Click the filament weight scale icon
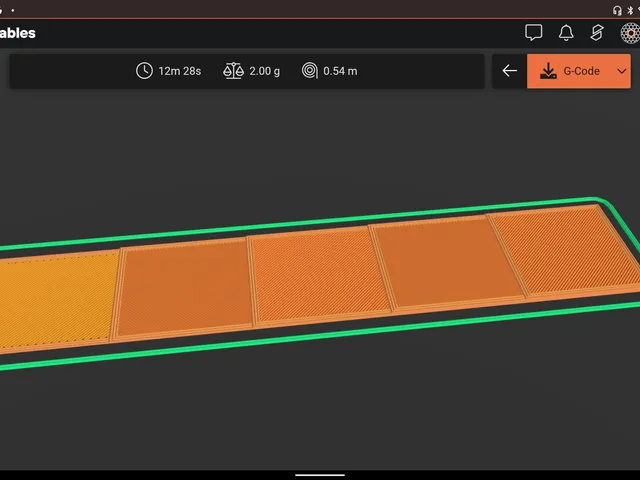Screen dimensions: 640x480 233,71
